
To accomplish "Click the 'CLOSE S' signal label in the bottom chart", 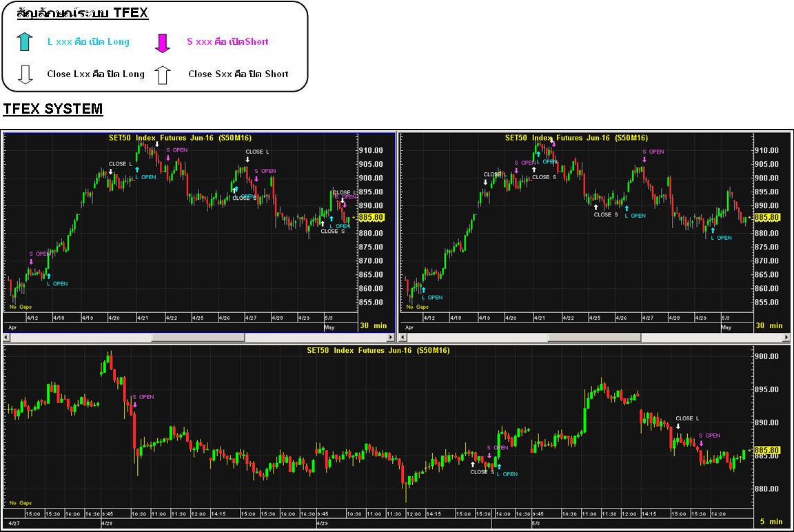I will 482,472.
